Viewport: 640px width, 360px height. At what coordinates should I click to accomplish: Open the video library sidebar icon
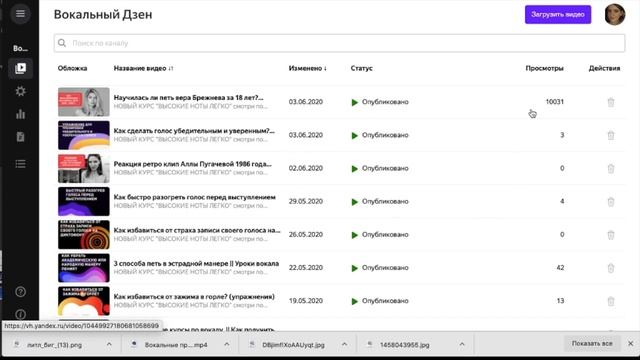click(20, 68)
